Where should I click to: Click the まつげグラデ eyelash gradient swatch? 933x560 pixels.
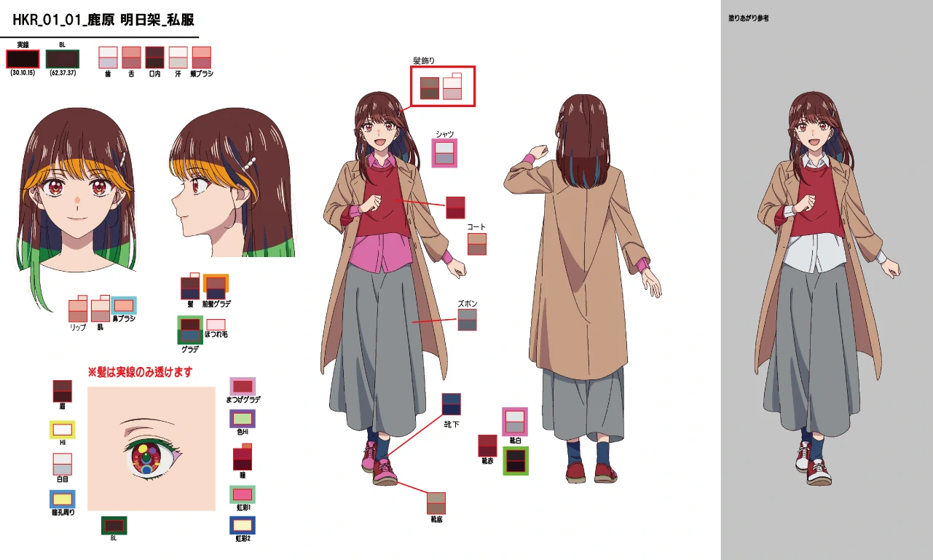(243, 386)
